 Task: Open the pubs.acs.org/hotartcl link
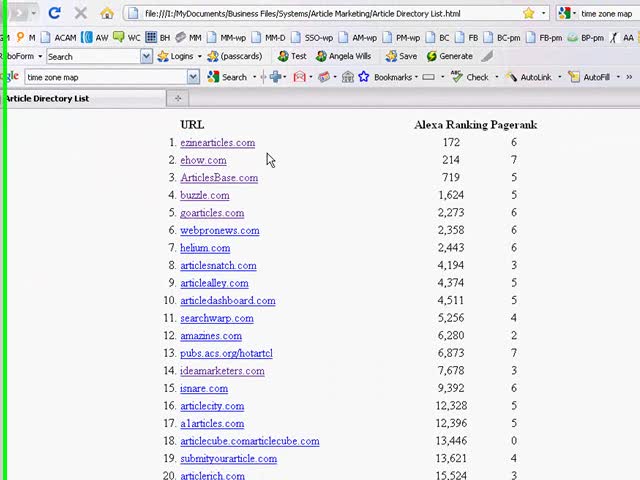226,353
